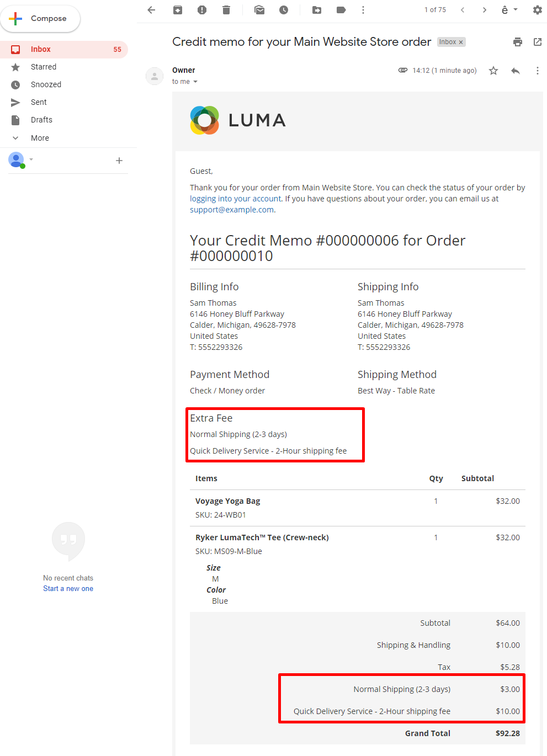Open the Move to folder icon
This screenshot has height=756, width=547.
click(317, 10)
